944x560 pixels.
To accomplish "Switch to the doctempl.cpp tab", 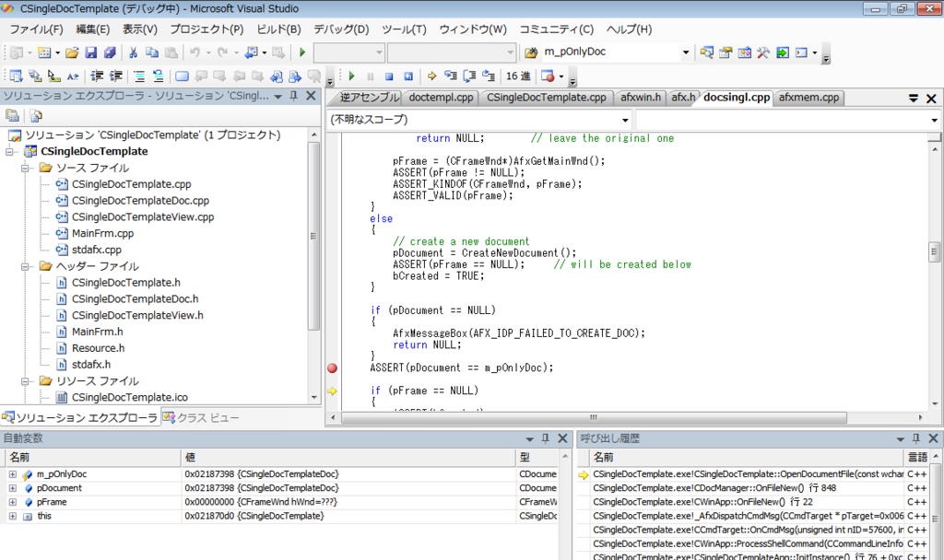I will coord(441,98).
